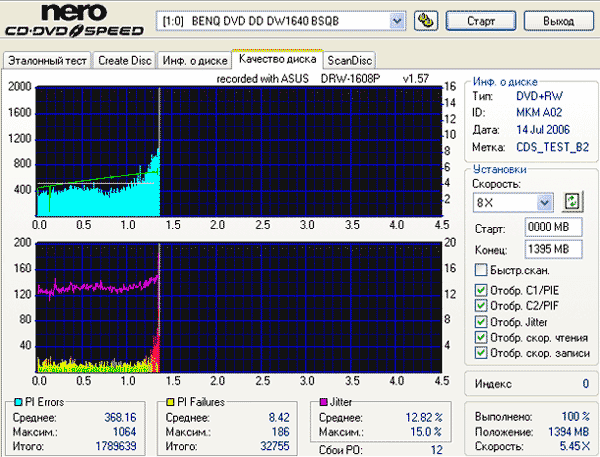Click the magenta Jitter legend swatch
Screen dimensions: 600x457
click(x=324, y=402)
